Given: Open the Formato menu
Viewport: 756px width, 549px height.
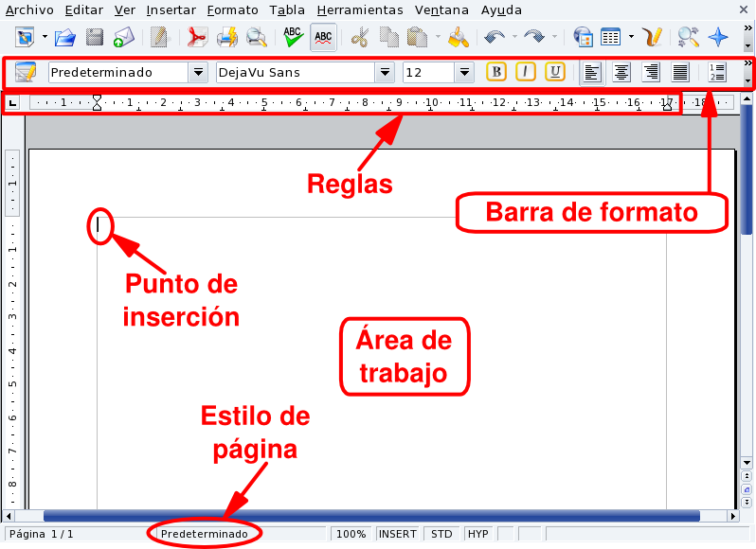Looking at the screenshot, I should 232,10.
